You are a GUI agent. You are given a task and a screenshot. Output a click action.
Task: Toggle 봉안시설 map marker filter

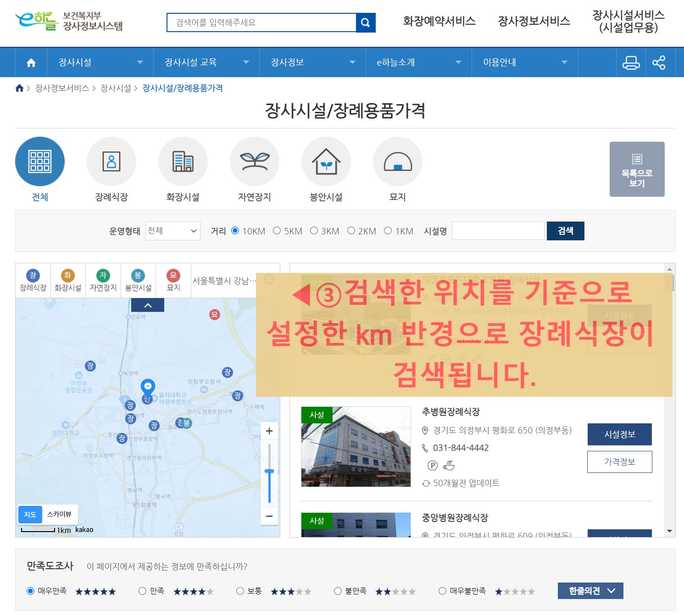(138, 280)
